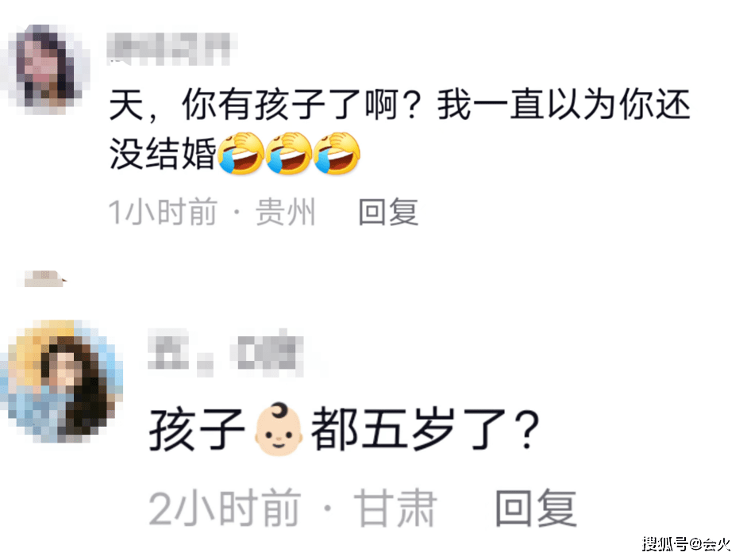Select the 贵州 location label
Screen dimensions: 747x560
point(285,212)
